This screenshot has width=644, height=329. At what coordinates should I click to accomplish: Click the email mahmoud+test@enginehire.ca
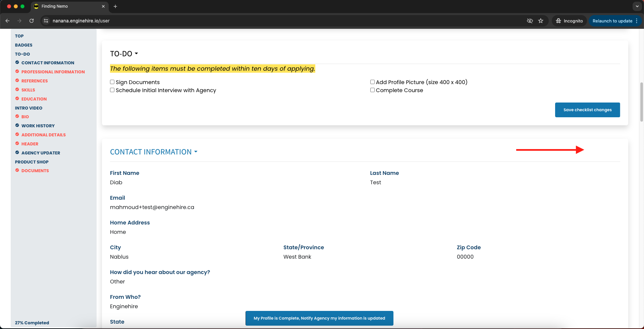point(152,207)
